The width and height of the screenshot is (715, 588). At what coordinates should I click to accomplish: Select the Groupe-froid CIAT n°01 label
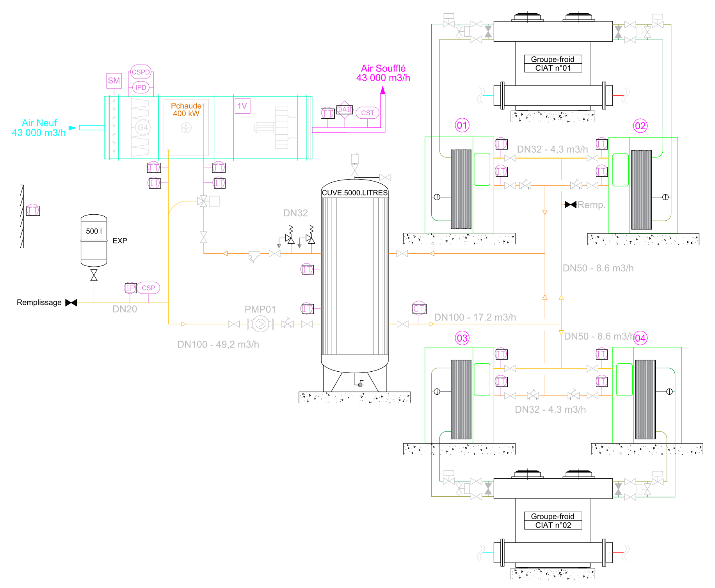pos(553,64)
